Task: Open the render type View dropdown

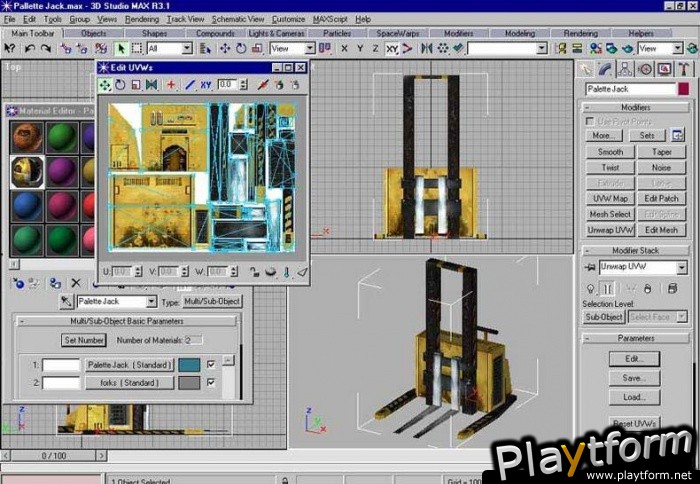Action: tap(678, 48)
